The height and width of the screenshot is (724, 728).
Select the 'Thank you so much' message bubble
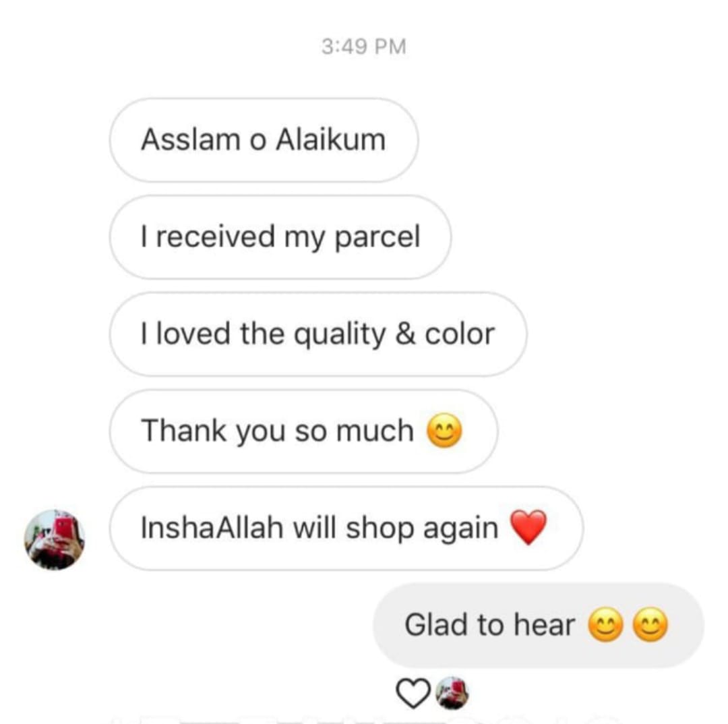point(303,431)
